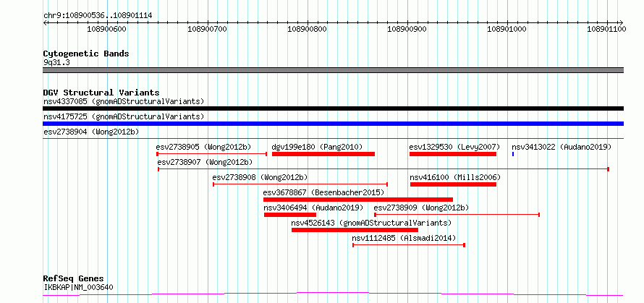Click esv2738909 (Wong2012b) label
644x303 pixels.
coord(421,208)
